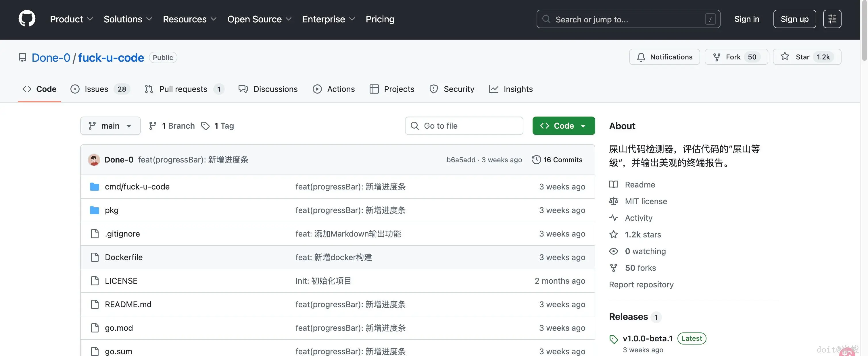Open the global navigation settings icon
This screenshot has height=356, width=868.
coord(832,19)
